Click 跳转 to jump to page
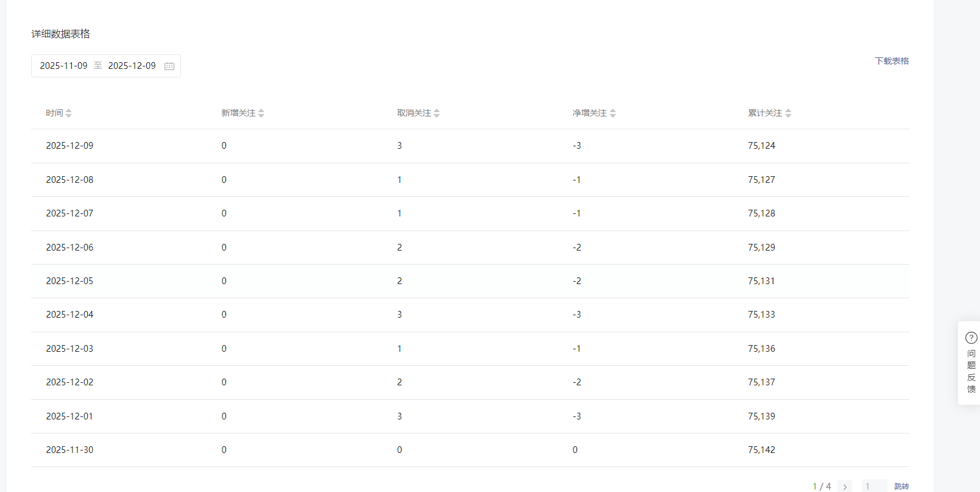 pyautogui.click(x=901, y=487)
